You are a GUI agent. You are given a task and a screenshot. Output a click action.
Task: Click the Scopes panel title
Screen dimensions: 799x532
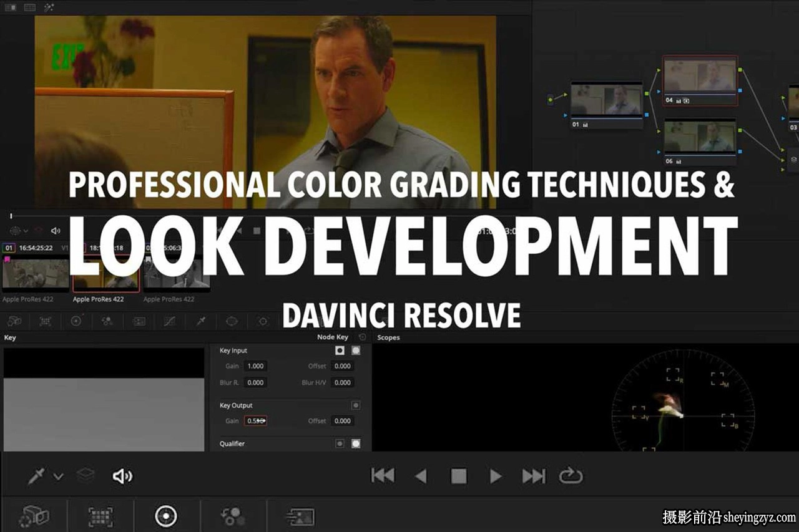coord(388,337)
